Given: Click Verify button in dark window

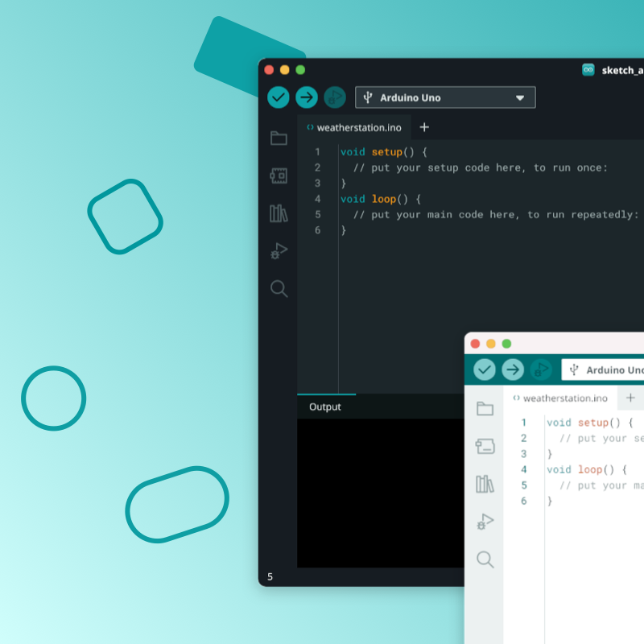Looking at the screenshot, I should (278, 97).
